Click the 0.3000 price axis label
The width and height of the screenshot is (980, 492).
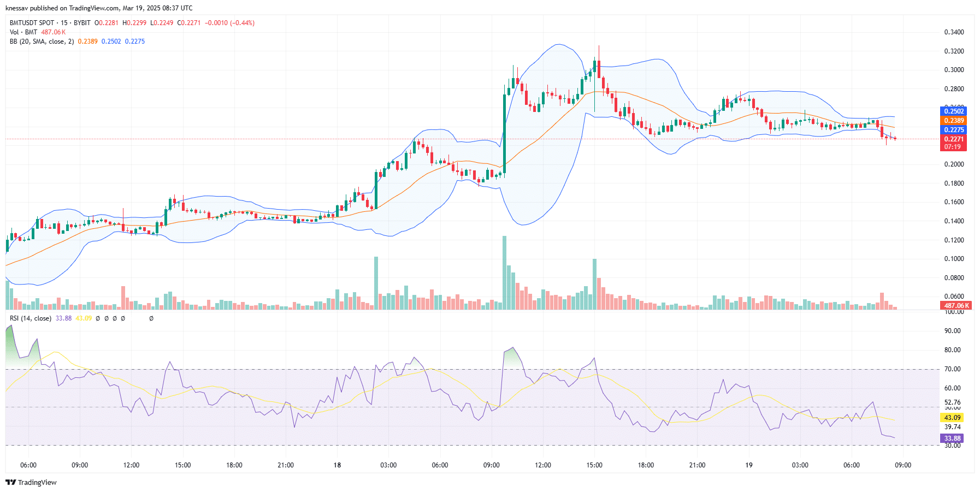click(x=954, y=70)
